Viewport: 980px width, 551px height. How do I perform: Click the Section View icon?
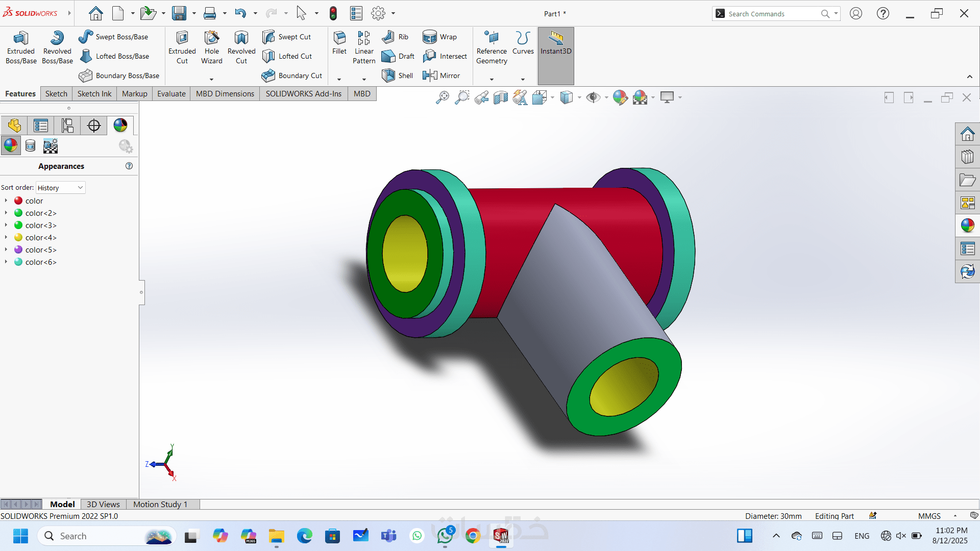[x=500, y=97]
